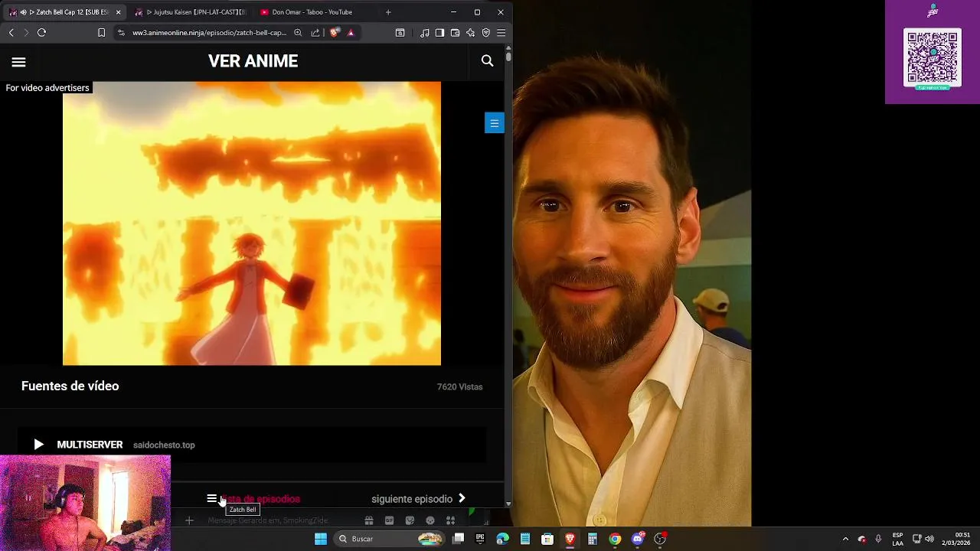
Task: Click the Fuentes de vídeo heading
Action: pos(70,386)
